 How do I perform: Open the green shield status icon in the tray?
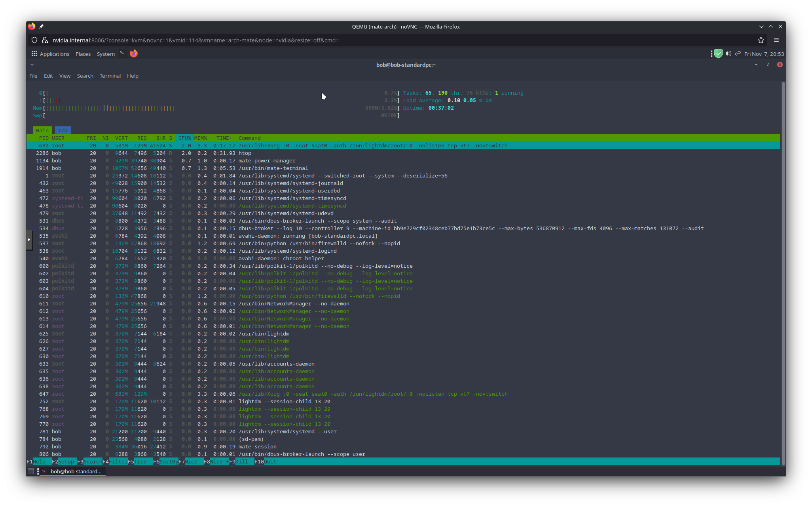coord(718,53)
